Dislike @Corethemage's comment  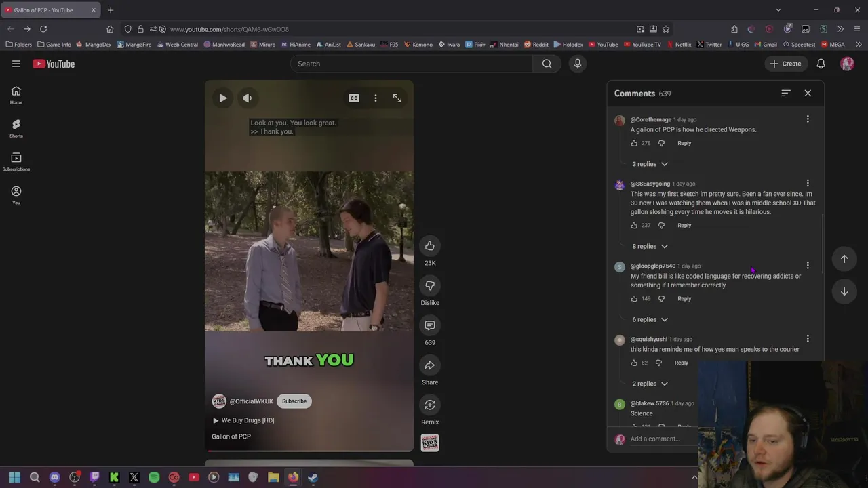click(661, 143)
